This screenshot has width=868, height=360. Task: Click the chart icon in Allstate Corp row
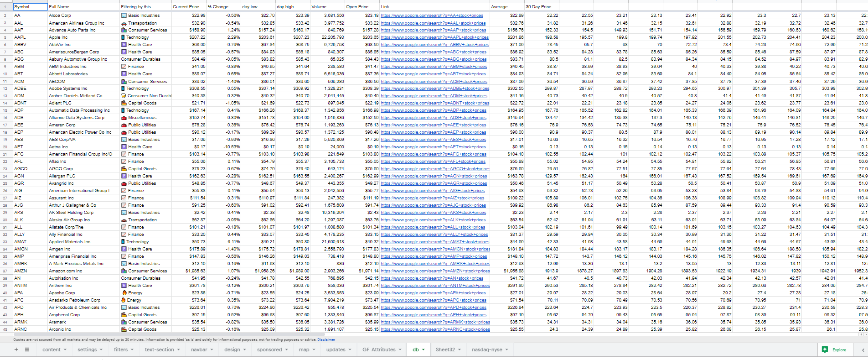[x=124, y=227]
